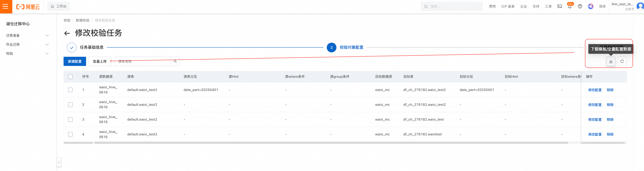
Task: Toggle the select-all header checkbox
Action: pos(70,77)
